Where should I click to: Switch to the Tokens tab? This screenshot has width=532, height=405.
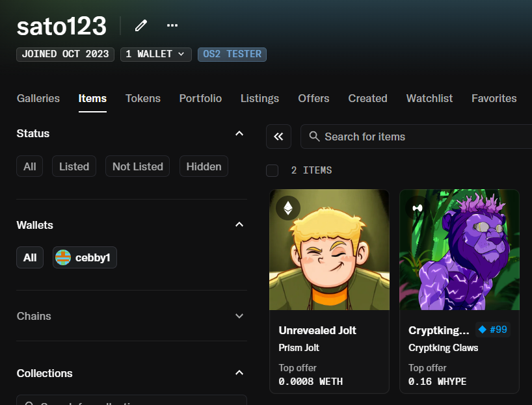point(143,98)
